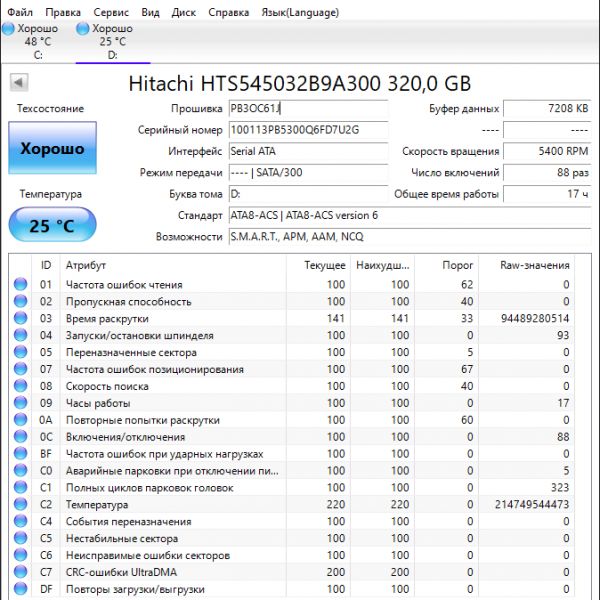
Task: Click status icon for Температура attribute row
Action: point(20,504)
